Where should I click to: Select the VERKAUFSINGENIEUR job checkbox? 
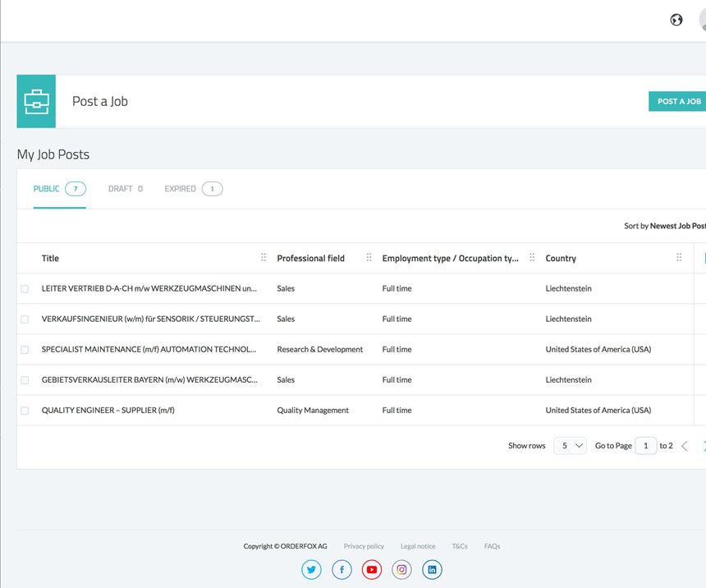pyautogui.click(x=25, y=319)
